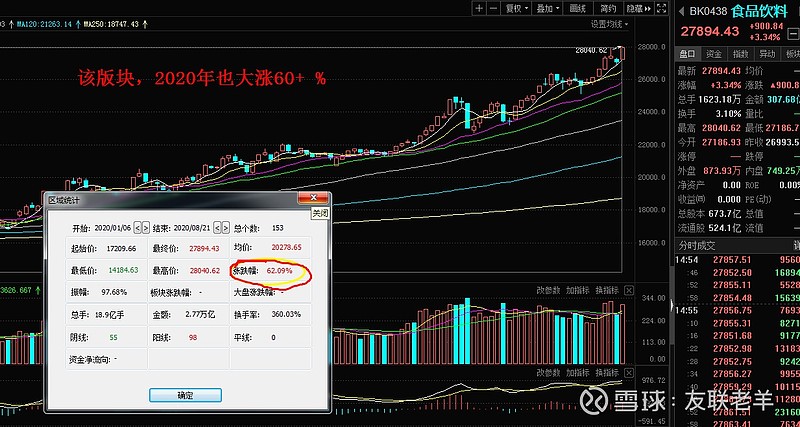Click 起始价 value 17209.66
This screenshot has width=800, height=427.
click(x=121, y=248)
